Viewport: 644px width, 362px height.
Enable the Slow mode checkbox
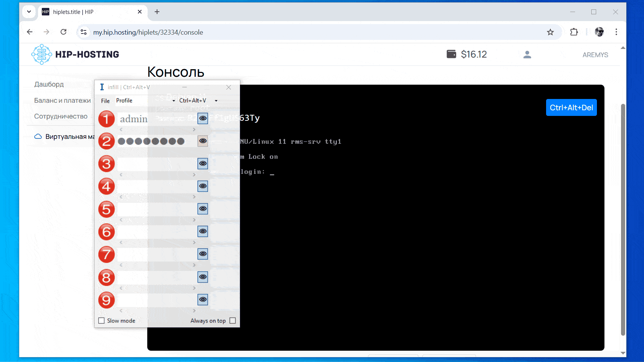(101, 321)
